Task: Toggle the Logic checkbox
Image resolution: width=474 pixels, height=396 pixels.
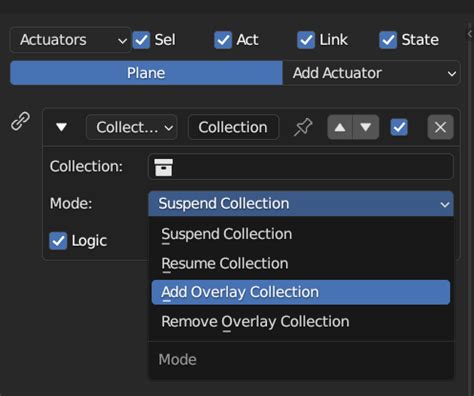Action: 58,241
